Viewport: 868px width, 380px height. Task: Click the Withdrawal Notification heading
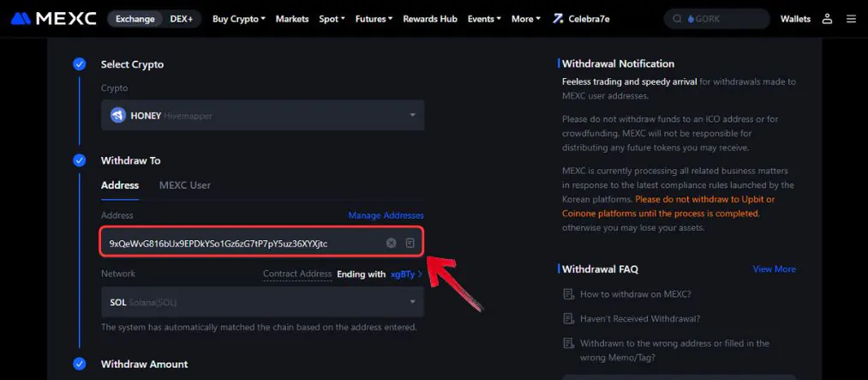pyautogui.click(x=618, y=63)
